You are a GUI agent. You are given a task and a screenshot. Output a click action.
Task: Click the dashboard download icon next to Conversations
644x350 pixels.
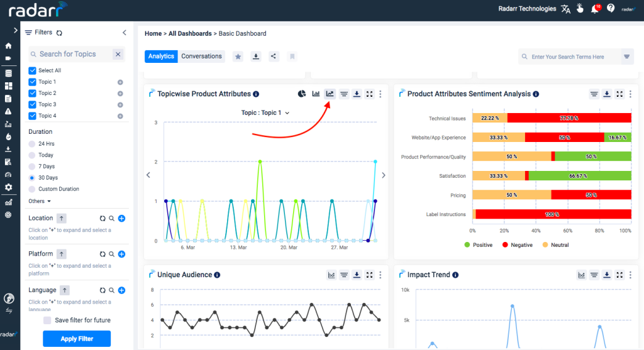[x=256, y=56]
